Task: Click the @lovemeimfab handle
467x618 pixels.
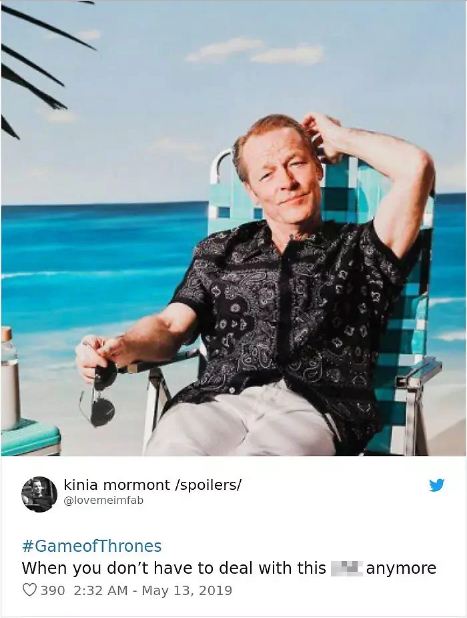Action: tap(103, 500)
